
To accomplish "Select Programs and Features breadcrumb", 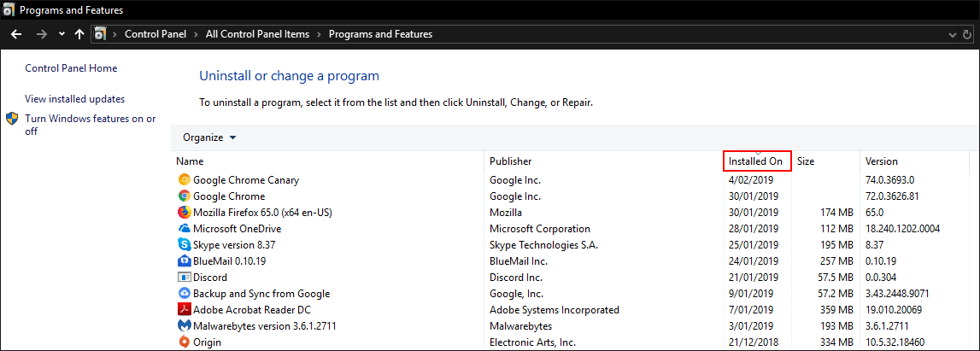I will [380, 34].
